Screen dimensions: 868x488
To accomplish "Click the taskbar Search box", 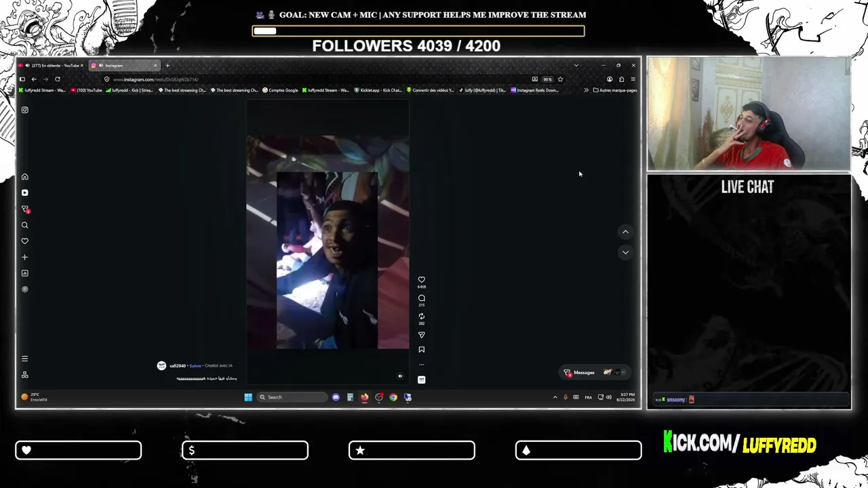I will [x=292, y=397].
